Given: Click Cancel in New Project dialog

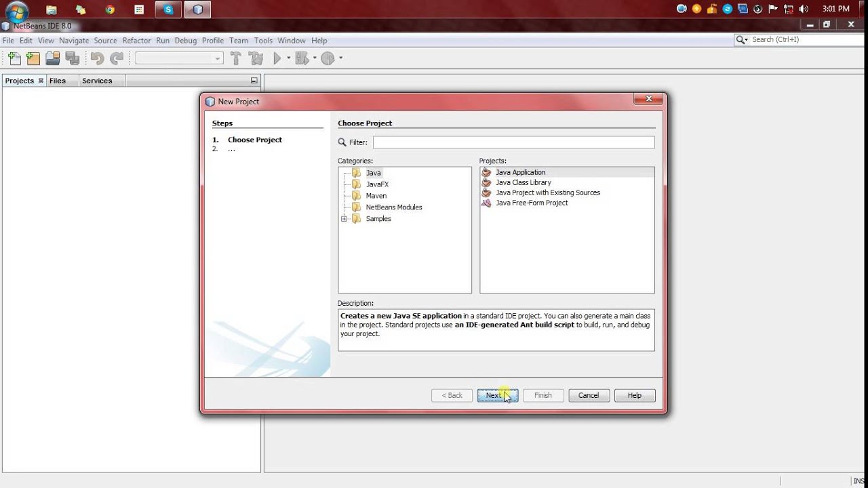Looking at the screenshot, I should pyautogui.click(x=589, y=395).
